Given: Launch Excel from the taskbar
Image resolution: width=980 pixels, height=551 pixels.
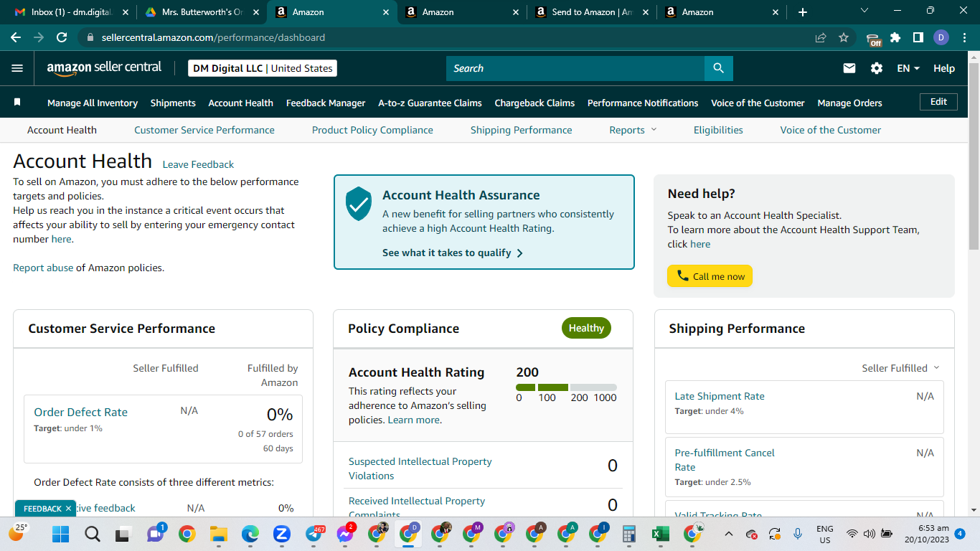Looking at the screenshot, I should [x=660, y=534].
